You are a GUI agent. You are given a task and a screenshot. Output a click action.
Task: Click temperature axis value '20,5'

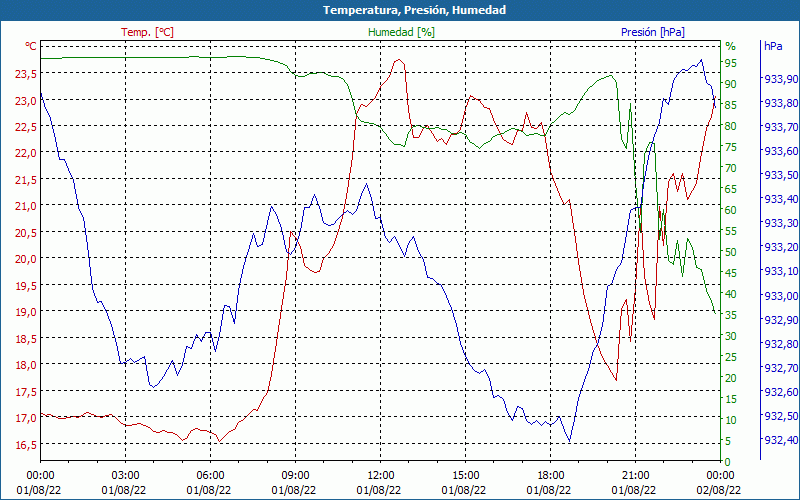[x=26, y=233]
